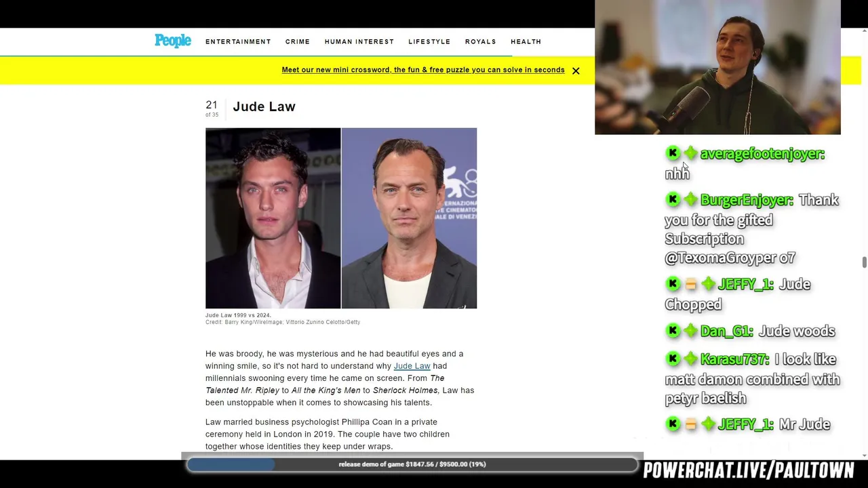
Task: Open the People logo homepage
Action: tap(173, 41)
